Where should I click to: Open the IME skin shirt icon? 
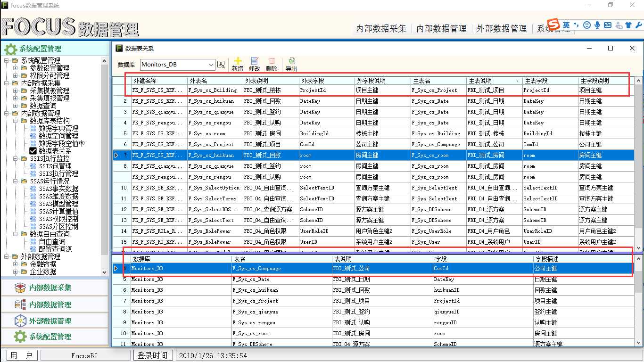pyautogui.click(x=628, y=25)
